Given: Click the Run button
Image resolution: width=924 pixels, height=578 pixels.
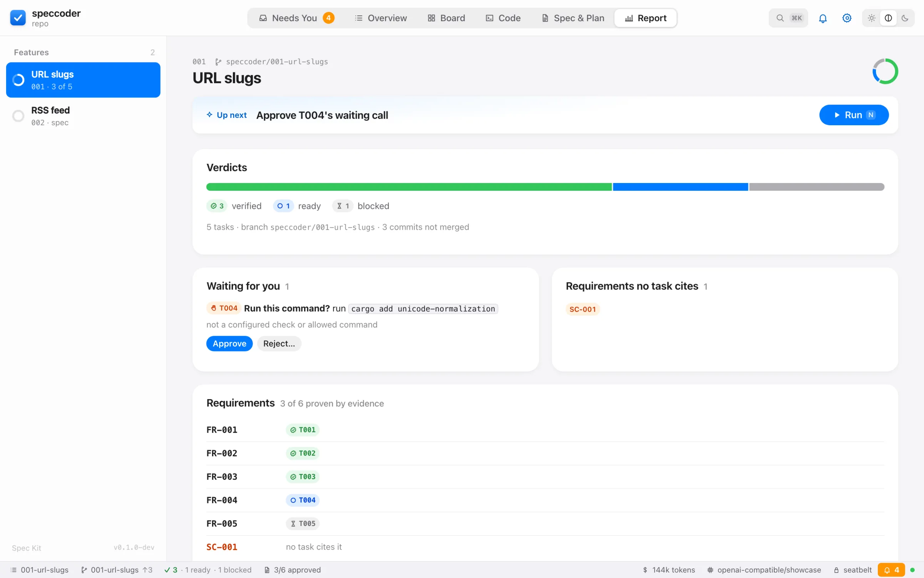Looking at the screenshot, I should tap(854, 115).
